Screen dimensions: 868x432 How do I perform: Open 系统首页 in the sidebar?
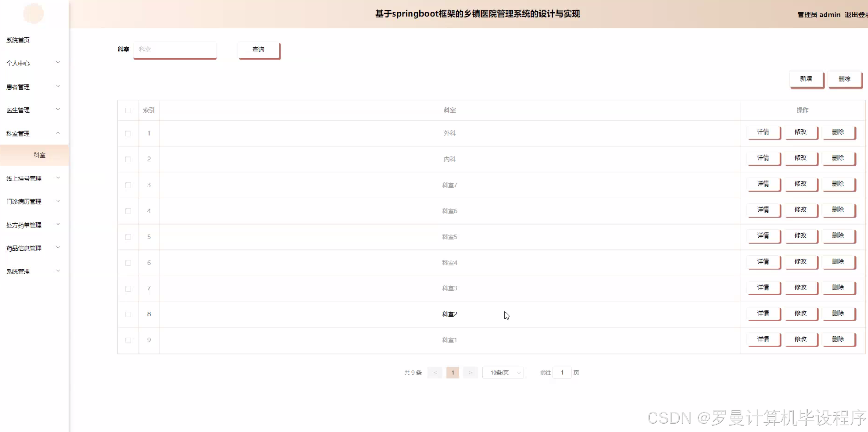pyautogui.click(x=18, y=40)
